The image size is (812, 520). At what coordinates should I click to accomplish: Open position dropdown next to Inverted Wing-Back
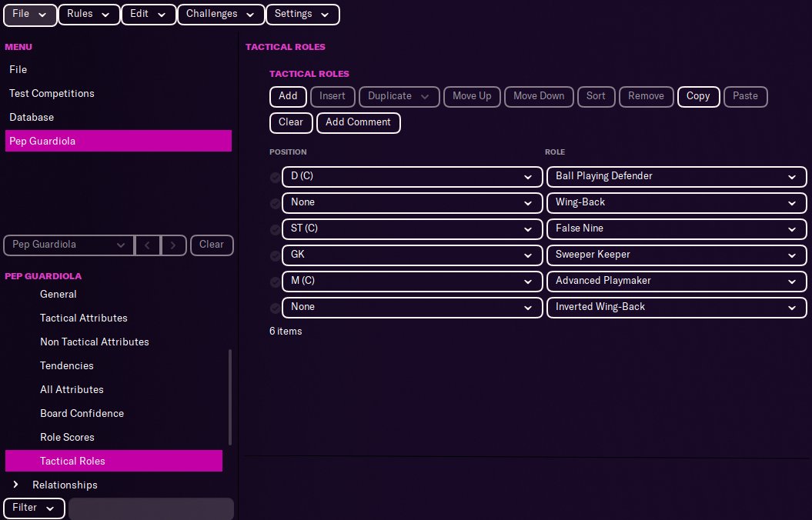[x=412, y=308]
